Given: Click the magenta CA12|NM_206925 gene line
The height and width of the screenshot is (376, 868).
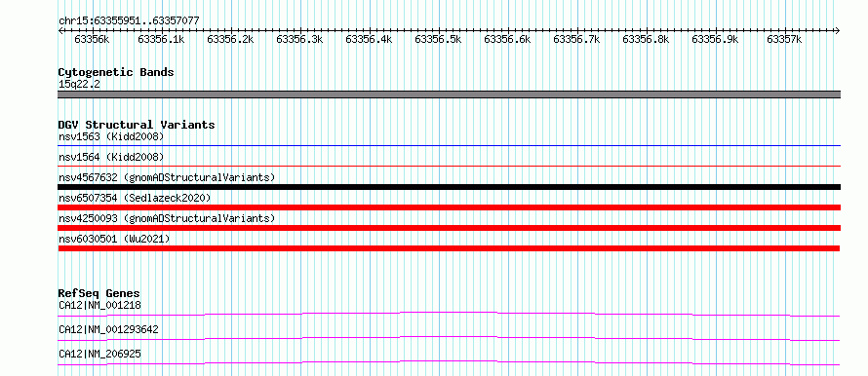Looking at the screenshot, I should (449, 362).
